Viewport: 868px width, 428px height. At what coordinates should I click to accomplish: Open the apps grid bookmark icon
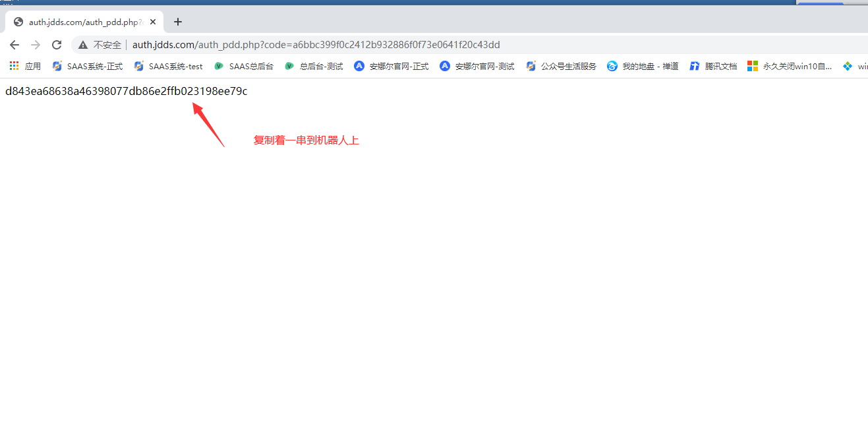[14, 66]
